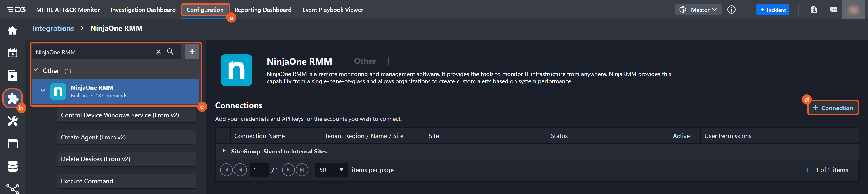This screenshot has width=868, height=194.
Task: Click the add integration plus button
Action: [192, 52]
